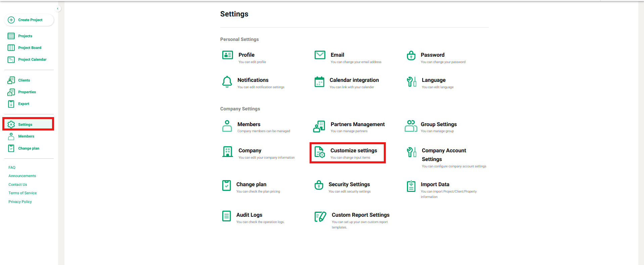
Task: Click the Notifications bell icon
Action: pos(227,82)
